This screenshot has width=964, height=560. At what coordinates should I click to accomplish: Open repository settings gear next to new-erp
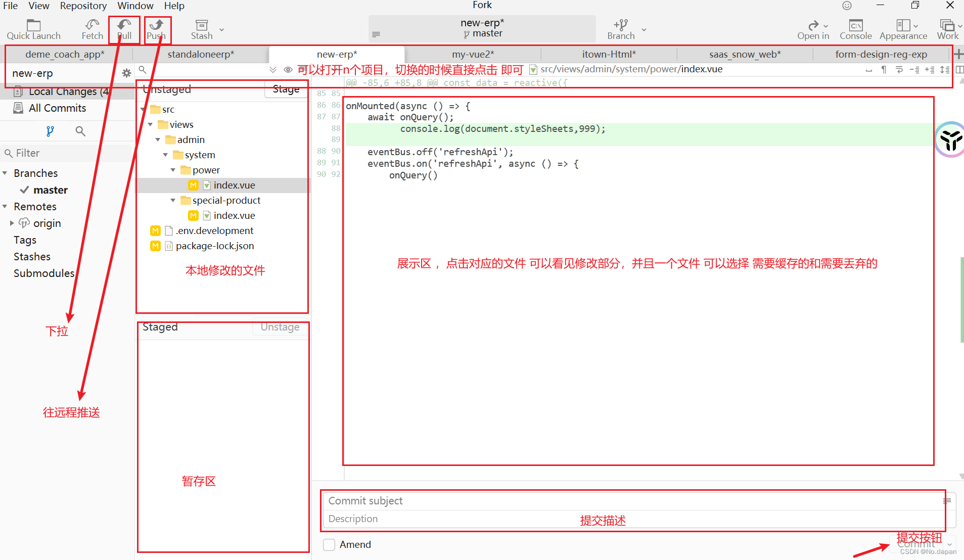126,73
